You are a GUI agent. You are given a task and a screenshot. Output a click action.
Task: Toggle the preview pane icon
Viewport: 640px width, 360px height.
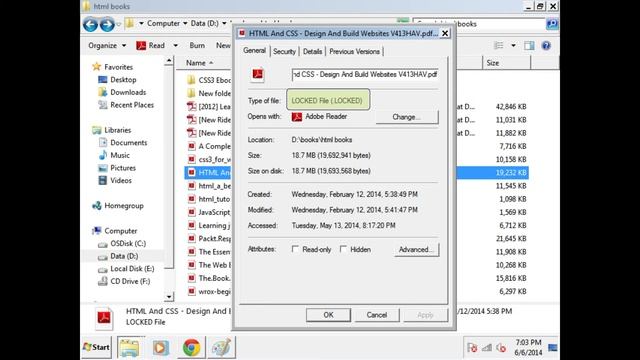pyautogui.click(x=529, y=45)
